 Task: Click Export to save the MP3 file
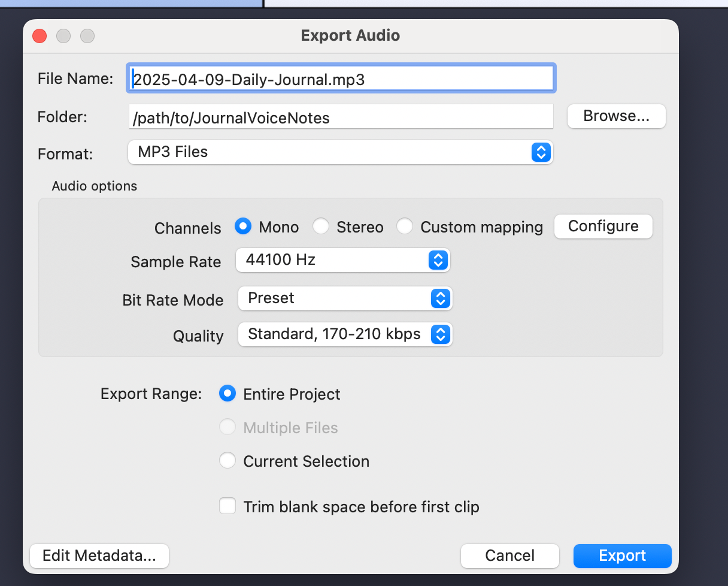(x=622, y=556)
